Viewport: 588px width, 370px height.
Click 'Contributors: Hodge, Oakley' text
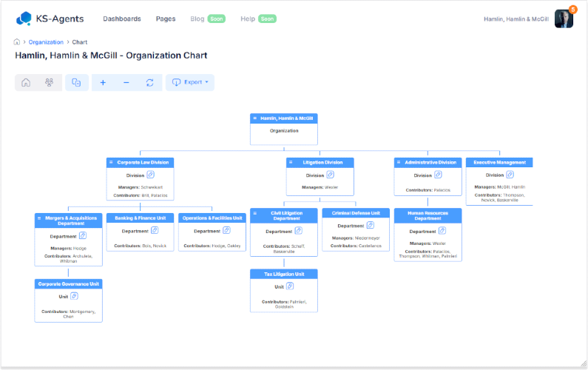[x=212, y=246]
